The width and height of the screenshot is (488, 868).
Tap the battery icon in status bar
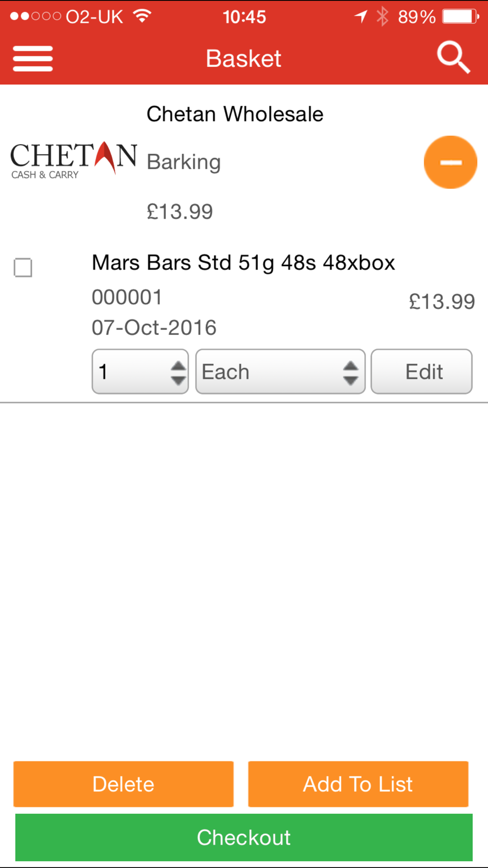point(461,17)
